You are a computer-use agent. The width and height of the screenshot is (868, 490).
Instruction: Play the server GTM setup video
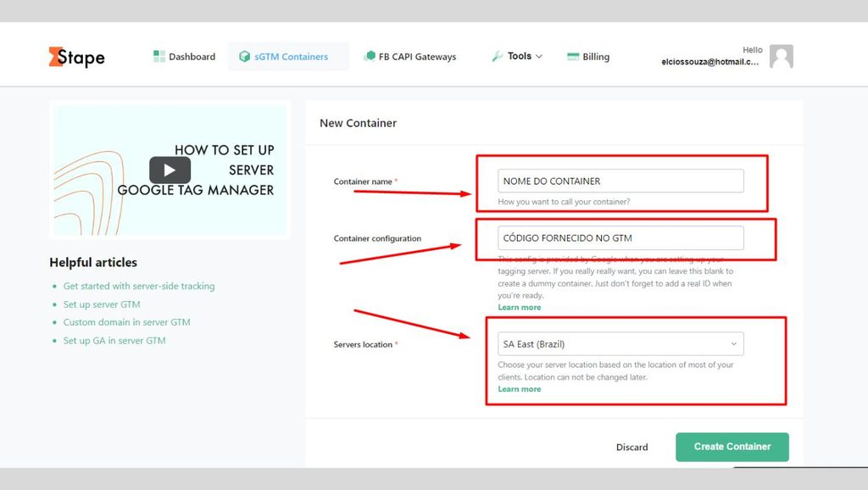[x=170, y=170]
